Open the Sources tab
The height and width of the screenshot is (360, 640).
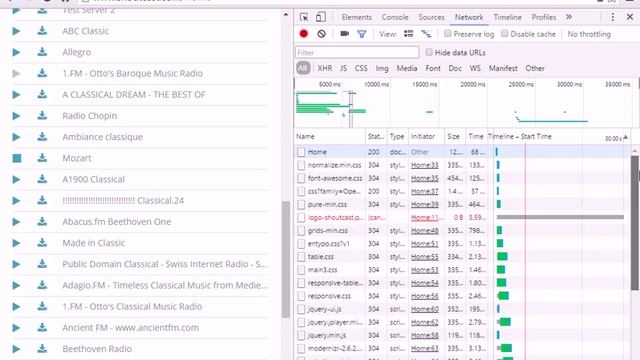click(431, 17)
